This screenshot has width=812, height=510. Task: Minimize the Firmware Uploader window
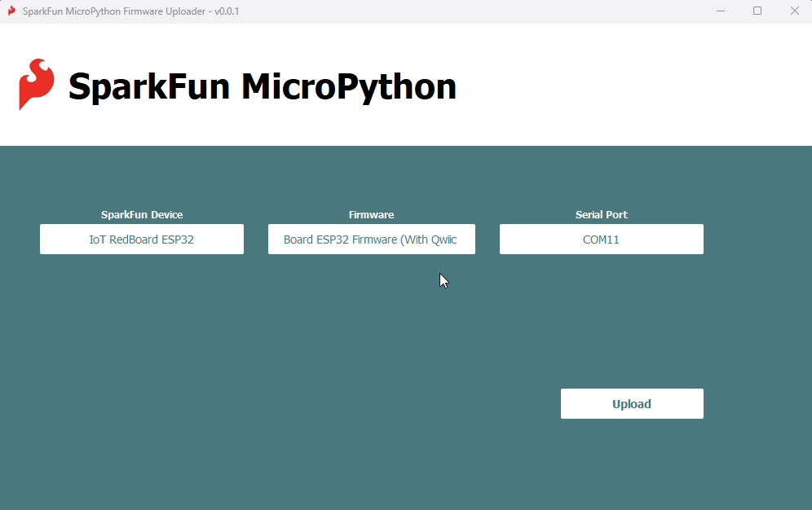coord(721,11)
